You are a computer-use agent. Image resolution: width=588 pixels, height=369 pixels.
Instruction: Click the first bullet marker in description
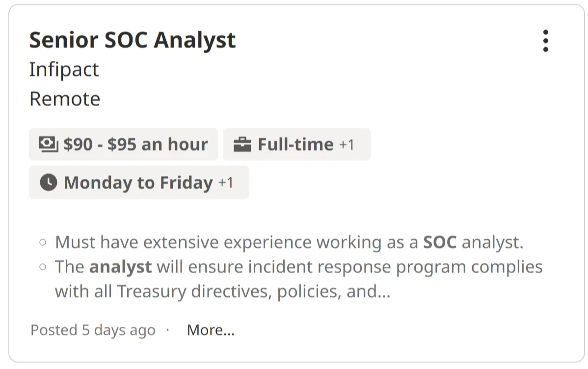(43, 242)
